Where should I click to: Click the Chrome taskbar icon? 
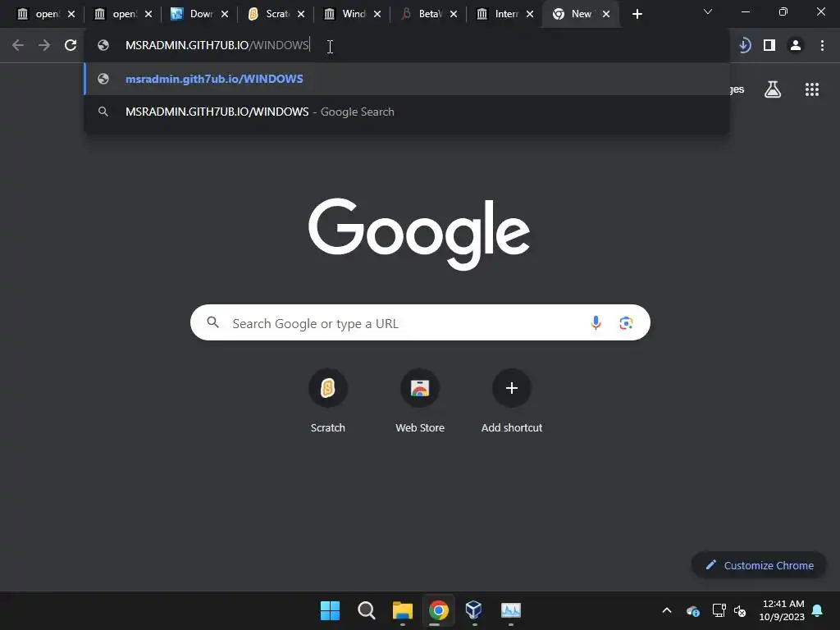[438, 610]
